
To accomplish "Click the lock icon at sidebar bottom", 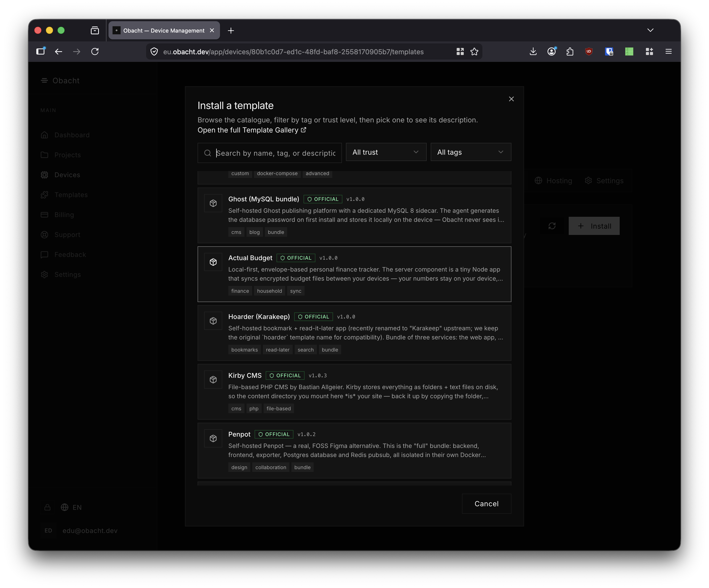I will tap(48, 507).
